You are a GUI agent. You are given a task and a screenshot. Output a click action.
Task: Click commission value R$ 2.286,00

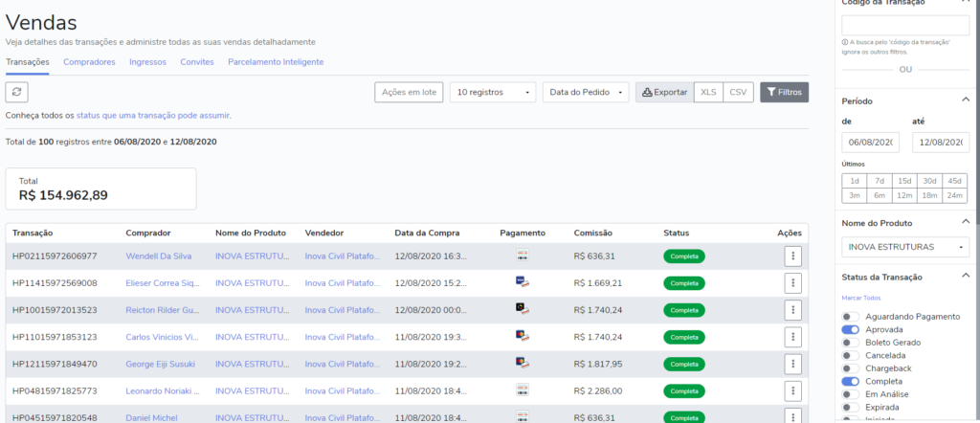point(598,391)
